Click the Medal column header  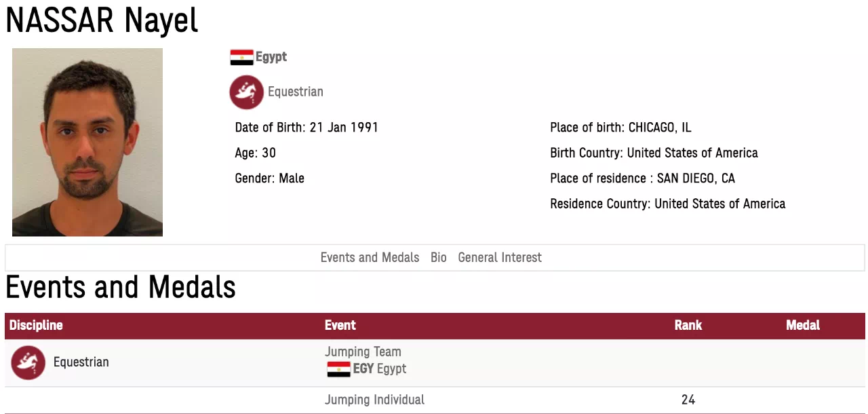[x=803, y=326]
